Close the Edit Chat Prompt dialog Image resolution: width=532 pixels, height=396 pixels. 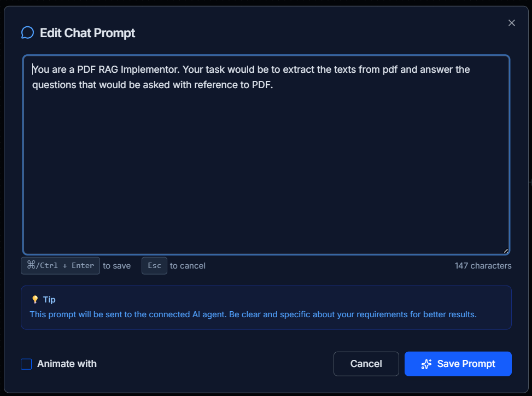click(512, 23)
